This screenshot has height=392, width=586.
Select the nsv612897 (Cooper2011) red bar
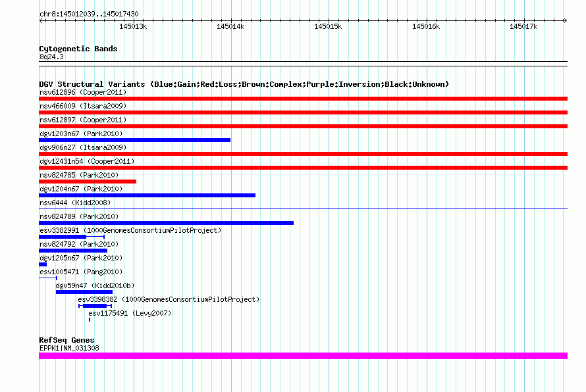coord(303,126)
